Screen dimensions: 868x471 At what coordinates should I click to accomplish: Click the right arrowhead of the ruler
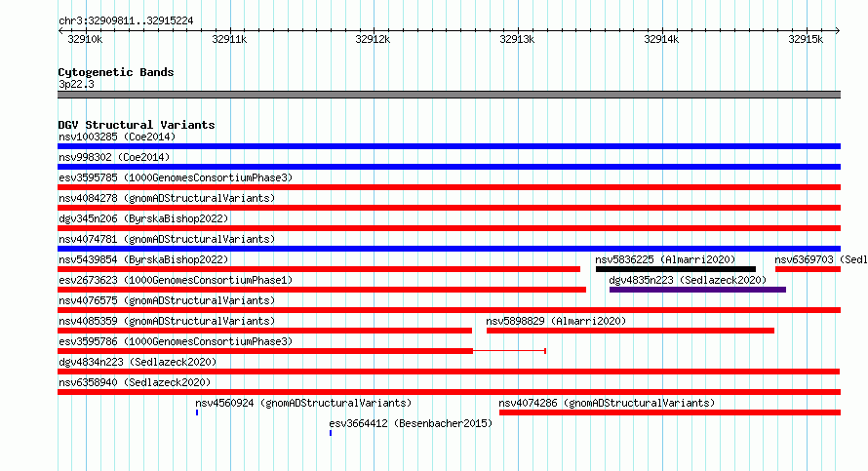[838, 31]
